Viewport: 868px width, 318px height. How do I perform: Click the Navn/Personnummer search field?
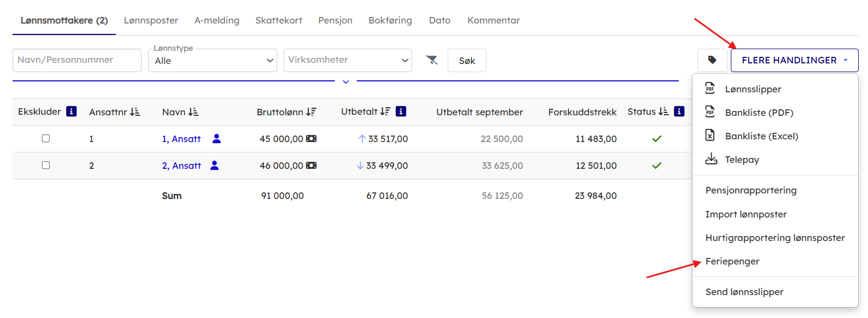pos(77,60)
